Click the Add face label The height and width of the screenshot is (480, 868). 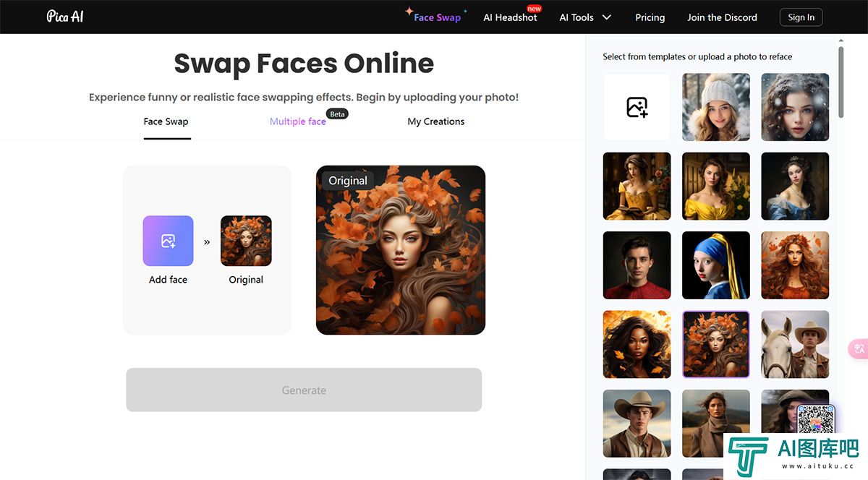pyautogui.click(x=168, y=280)
